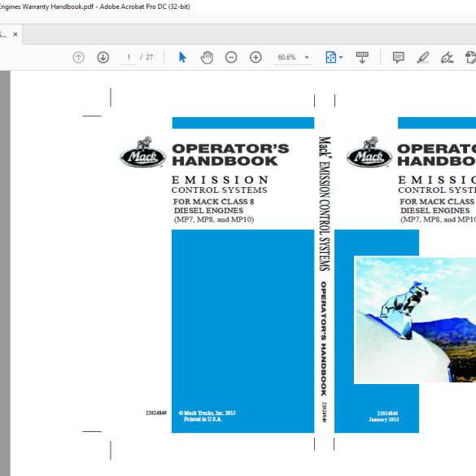This screenshot has height=476, width=476.
Task: Open the scrolling mode keyboard icon
Action: click(x=362, y=57)
